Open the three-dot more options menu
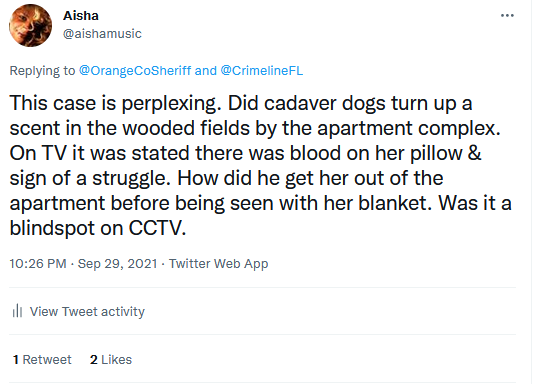Image resolution: width=533 pixels, height=384 pixels. click(x=507, y=15)
